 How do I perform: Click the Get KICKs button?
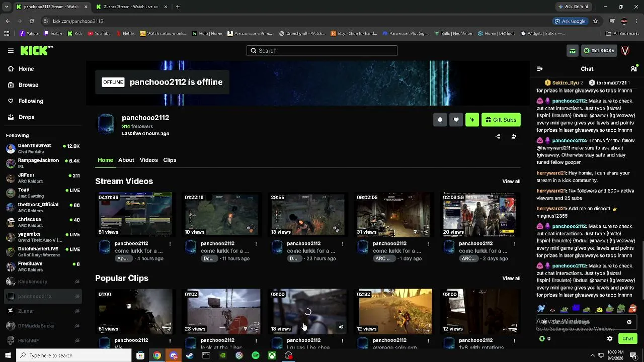pos(599,51)
